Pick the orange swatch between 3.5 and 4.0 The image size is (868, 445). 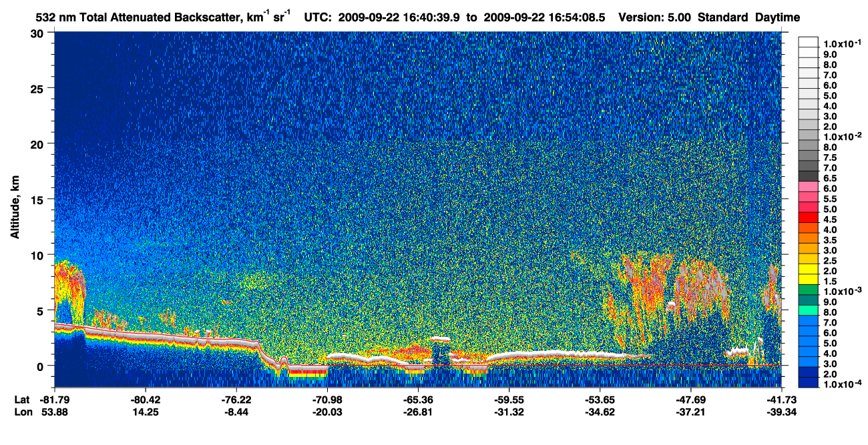[809, 238]
